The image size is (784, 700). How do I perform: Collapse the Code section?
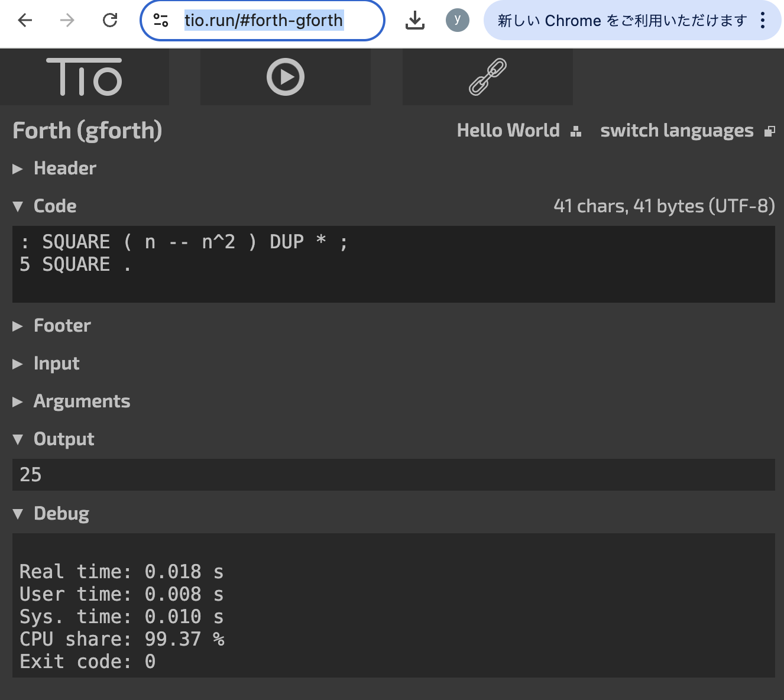click(54, 206)
